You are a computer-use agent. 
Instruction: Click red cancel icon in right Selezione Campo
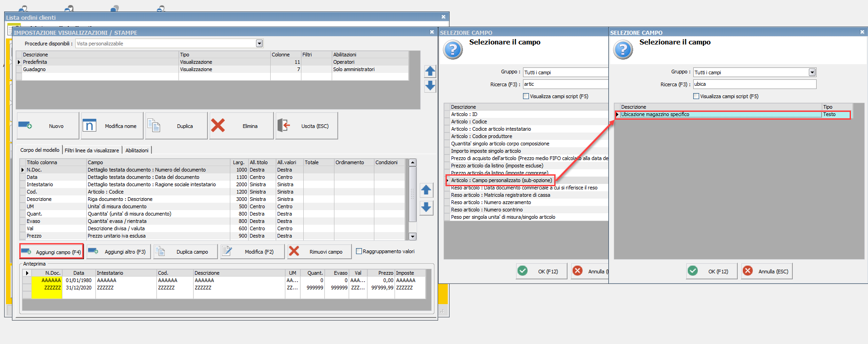click(748, 271)
